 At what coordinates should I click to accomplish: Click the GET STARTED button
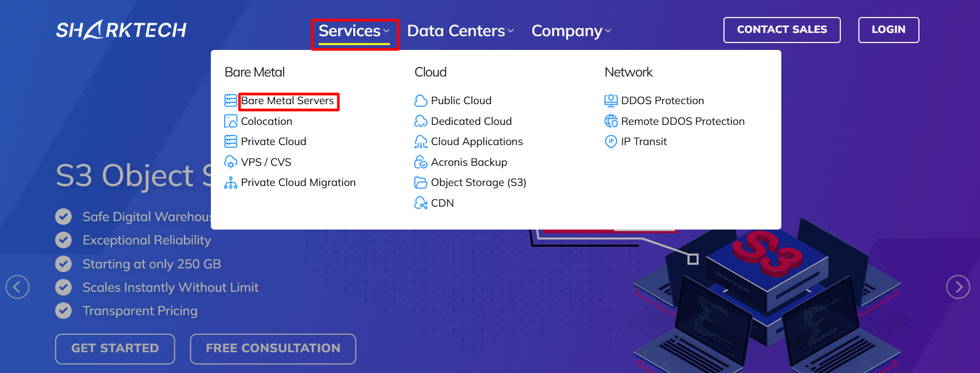tap(115, 349)
